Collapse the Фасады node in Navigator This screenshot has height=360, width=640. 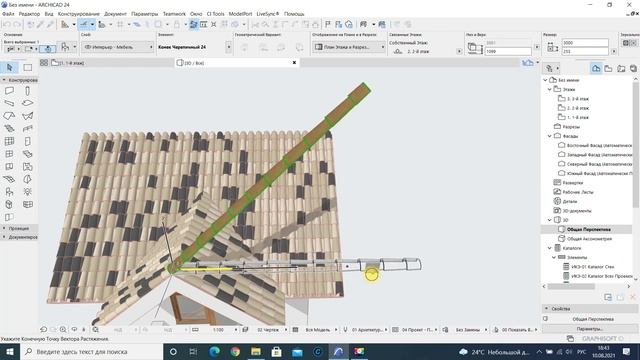pos(550,136)
